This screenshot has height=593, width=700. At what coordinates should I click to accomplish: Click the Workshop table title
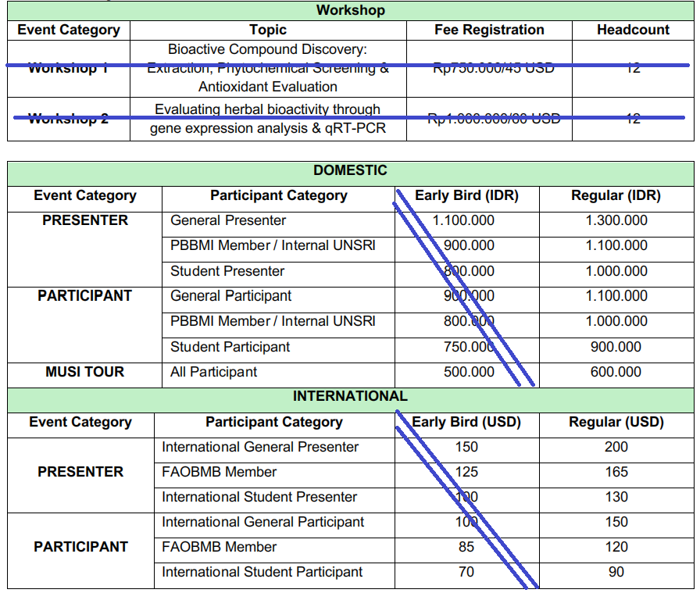click(351, 10)
